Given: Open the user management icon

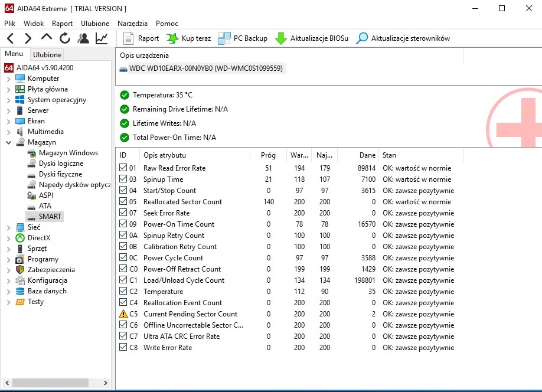Looking at the screenshot, I should 83,38.
